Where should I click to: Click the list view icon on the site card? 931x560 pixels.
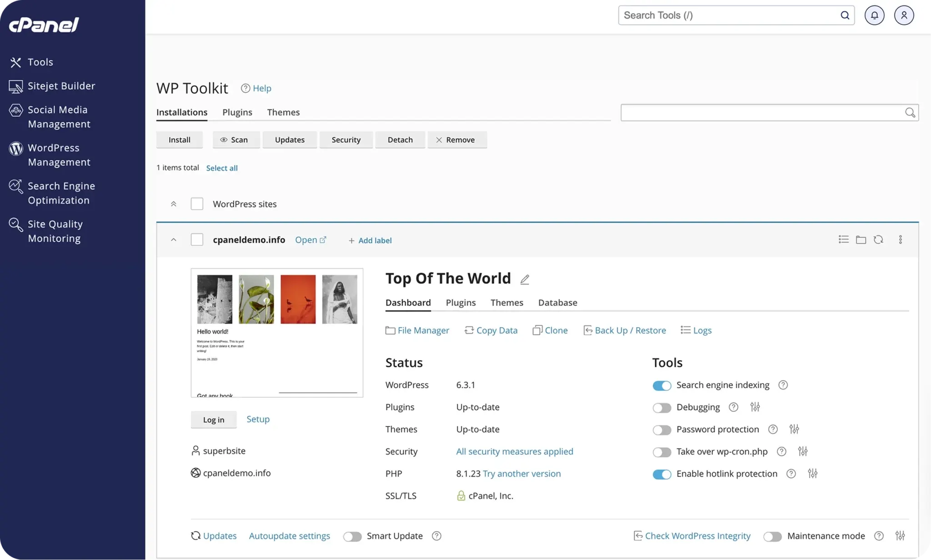[x=843, y=239]
